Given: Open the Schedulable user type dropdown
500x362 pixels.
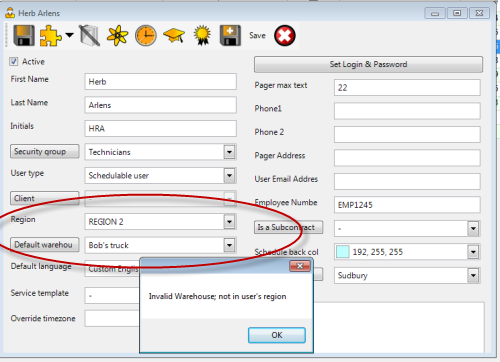Looking at the screenshot, I should (229, 175).
